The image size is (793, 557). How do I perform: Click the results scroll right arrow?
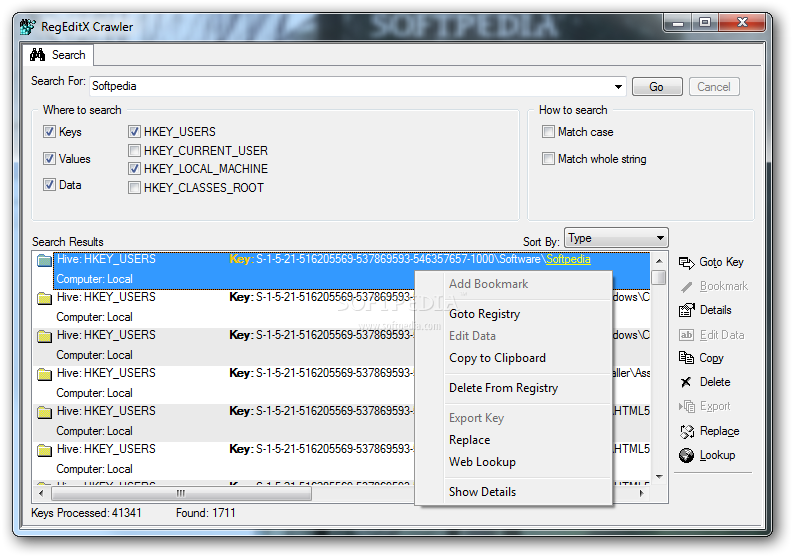(x=641, y=493)
